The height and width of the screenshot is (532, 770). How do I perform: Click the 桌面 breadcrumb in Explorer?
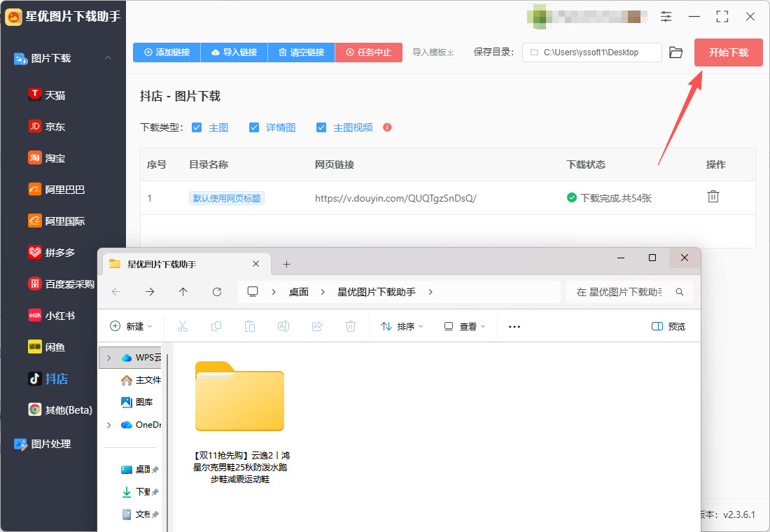(299, 292)
